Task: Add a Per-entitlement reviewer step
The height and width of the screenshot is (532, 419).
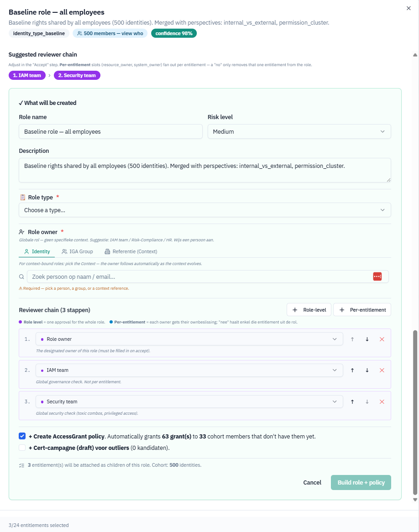Action: pos(362,310)
